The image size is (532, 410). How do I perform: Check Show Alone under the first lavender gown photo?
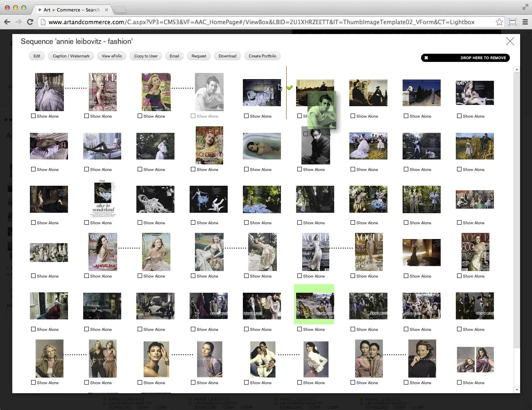tap(33, 116)
